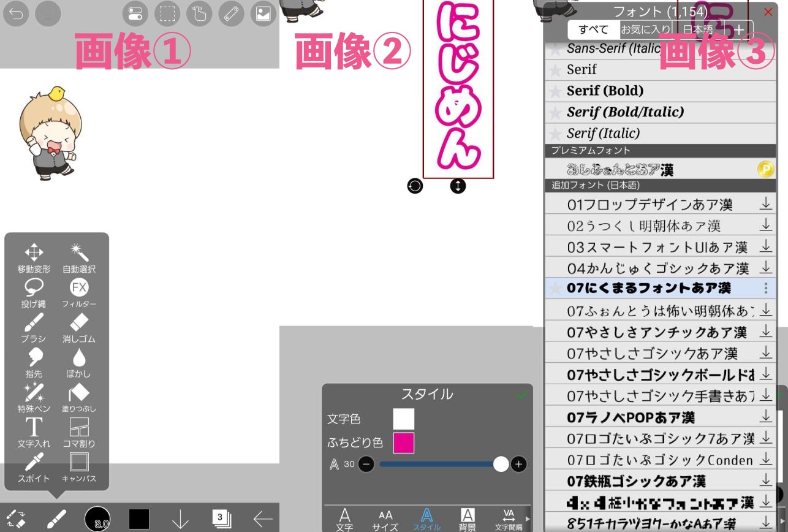Open the サイズ size tab
The width and height of the screenshot is (788, 532).
[385, 519]
